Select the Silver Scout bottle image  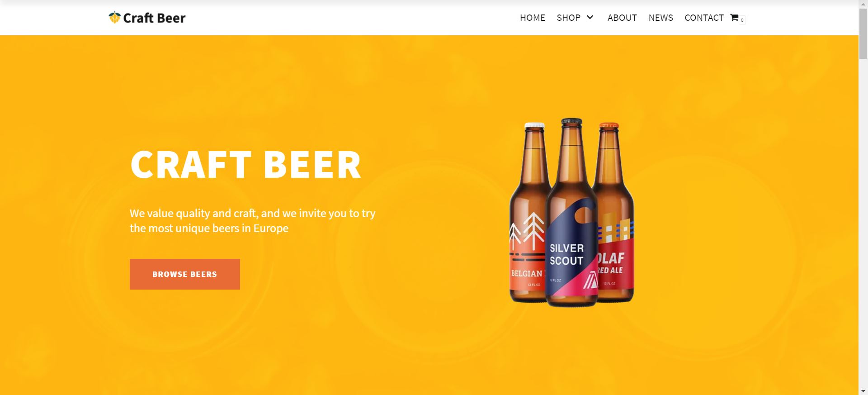(571, 213)
